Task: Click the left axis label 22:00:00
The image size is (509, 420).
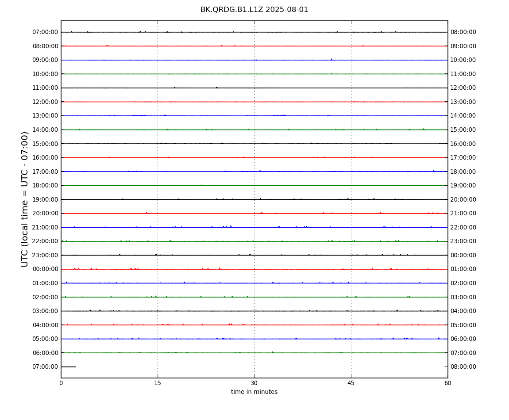Action: tap(45, 241)
